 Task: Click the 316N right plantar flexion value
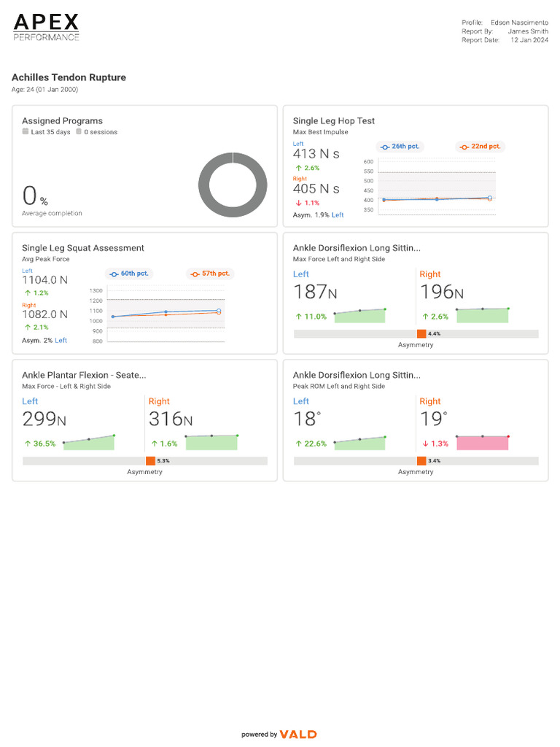[x=171, y=419]
